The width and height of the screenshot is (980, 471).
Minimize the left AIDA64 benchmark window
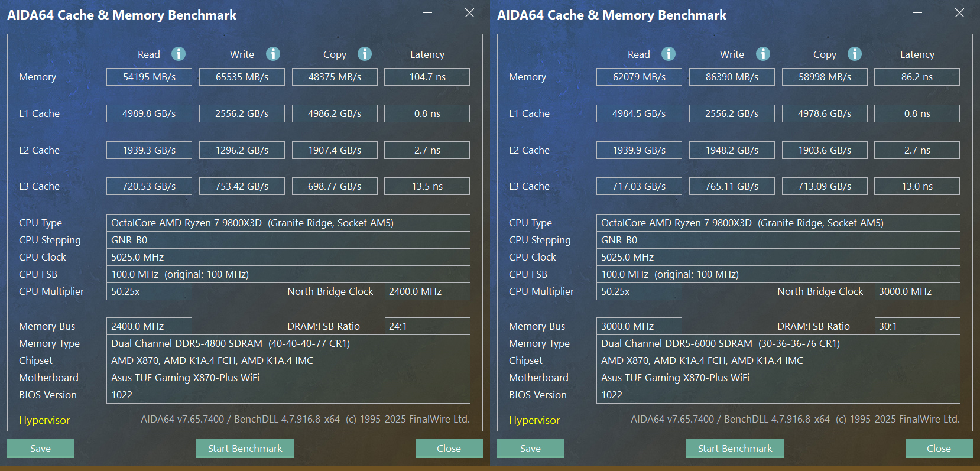point(428,13)
